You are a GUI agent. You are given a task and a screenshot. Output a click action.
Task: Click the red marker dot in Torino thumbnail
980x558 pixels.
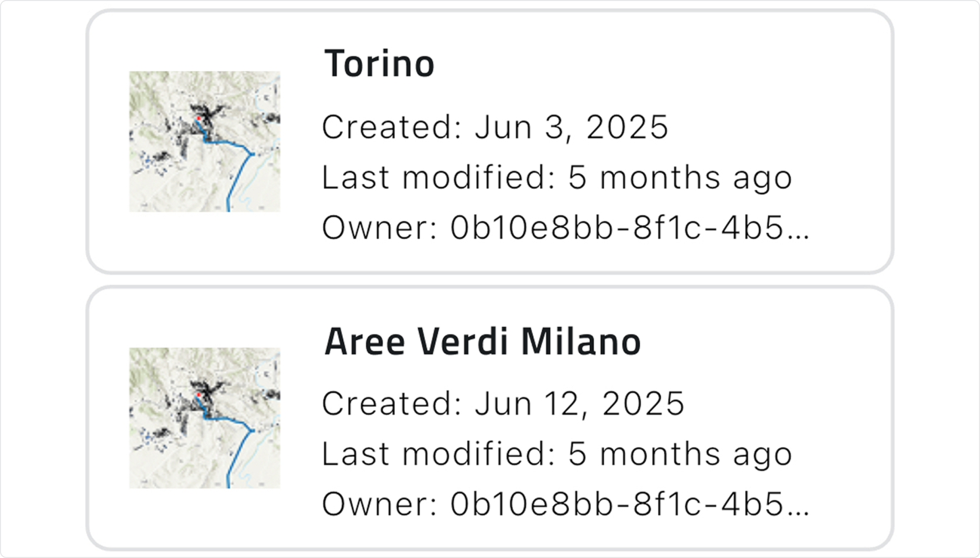click(x=199, y=118)
